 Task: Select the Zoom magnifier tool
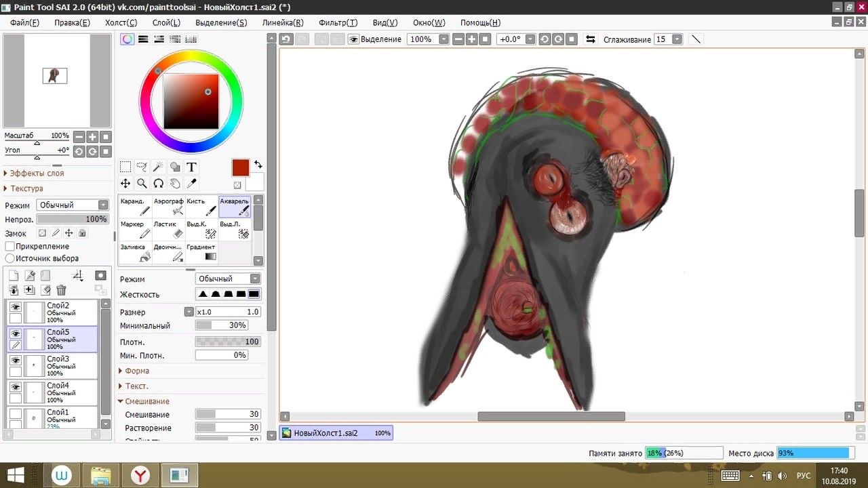click(142, 183)
